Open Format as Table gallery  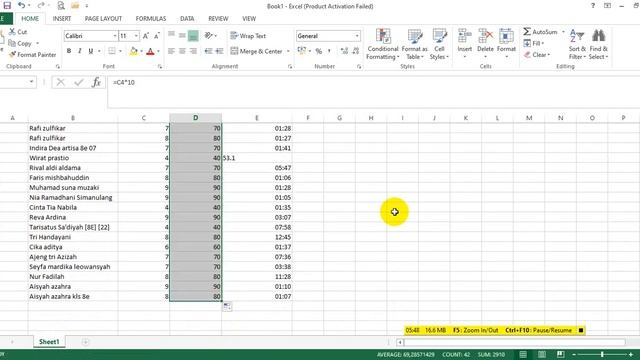click(x=415, y=44)
